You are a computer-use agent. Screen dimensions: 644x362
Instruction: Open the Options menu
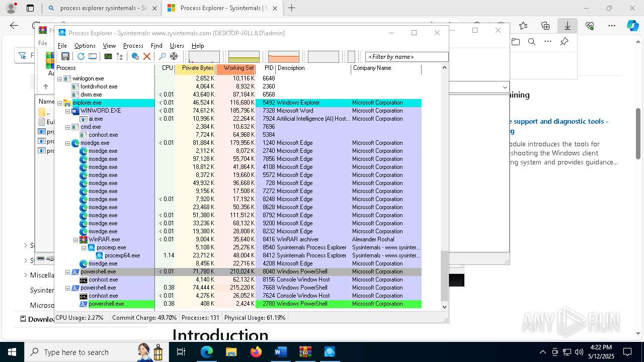click(85, 46)
